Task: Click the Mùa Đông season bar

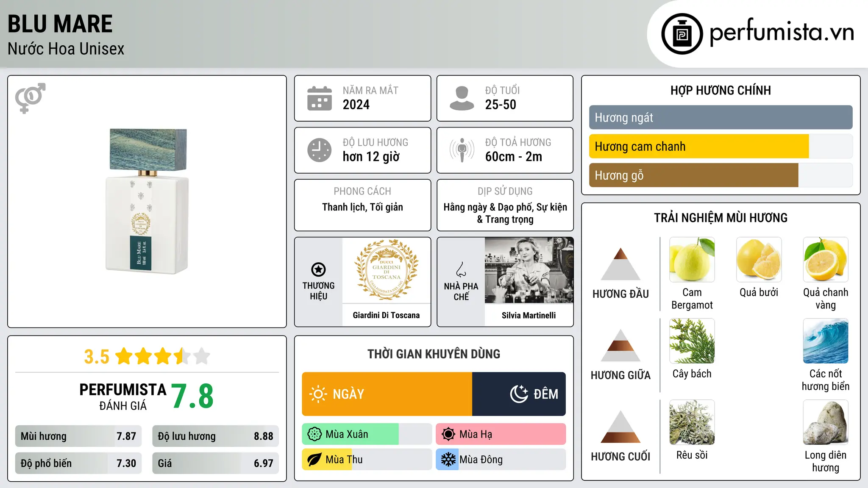Action: coord(501,460)
